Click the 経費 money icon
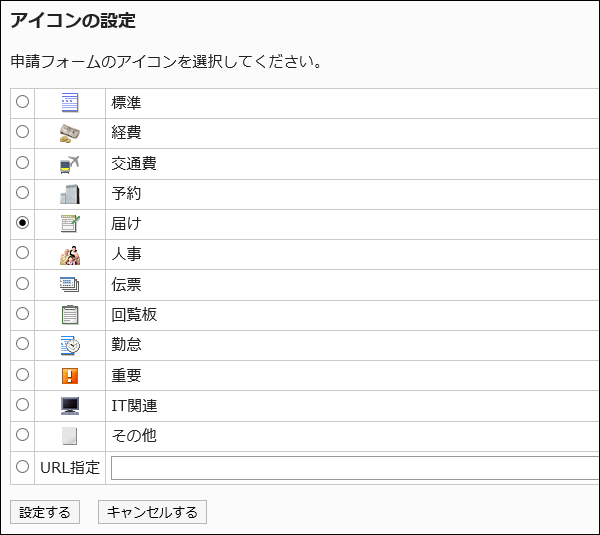This screenshot has height=535, width=600. [x=69, y=133]
